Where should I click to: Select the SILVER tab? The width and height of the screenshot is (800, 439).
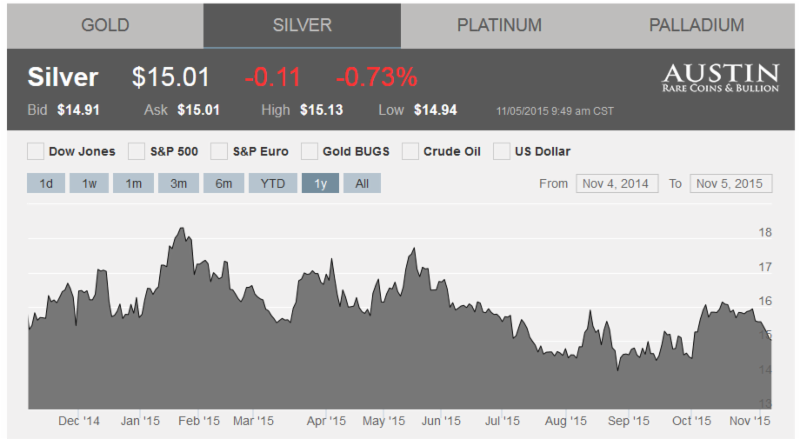[x=302, y=25]
